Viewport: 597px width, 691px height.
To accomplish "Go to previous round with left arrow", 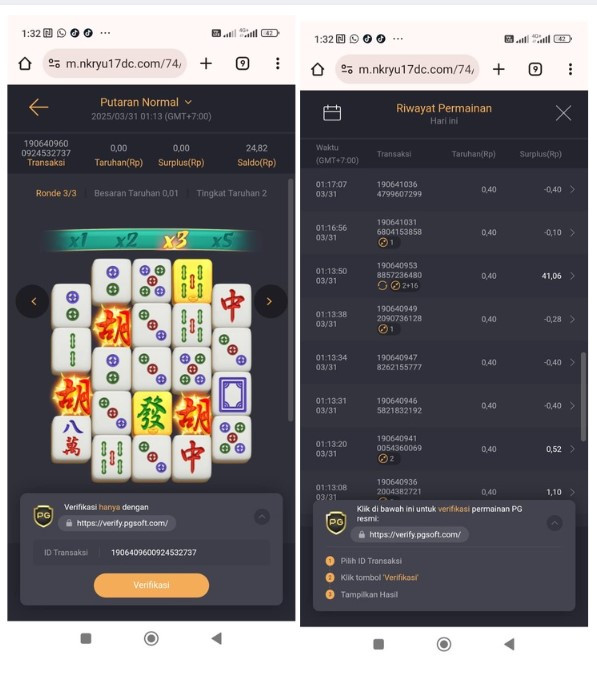I will 33,301.
